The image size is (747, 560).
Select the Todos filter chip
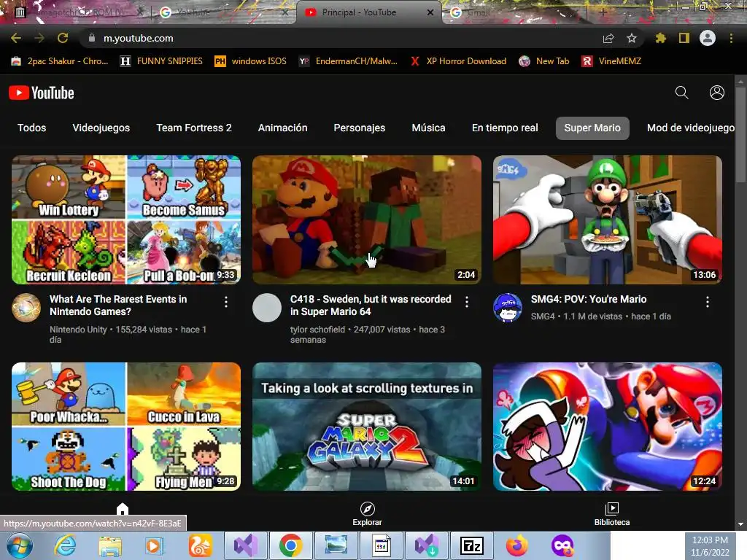(32, 128)
